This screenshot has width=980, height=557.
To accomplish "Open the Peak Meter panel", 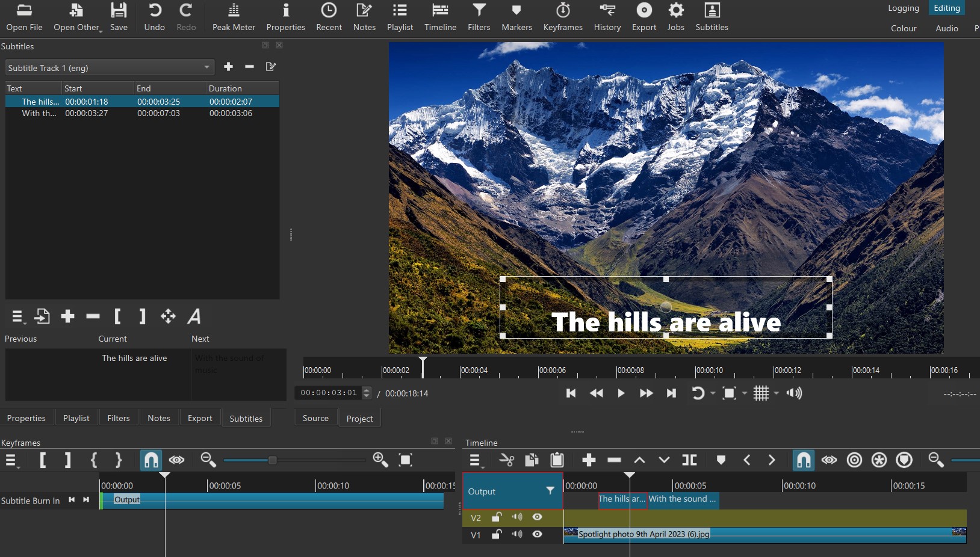I will (234, 17).
